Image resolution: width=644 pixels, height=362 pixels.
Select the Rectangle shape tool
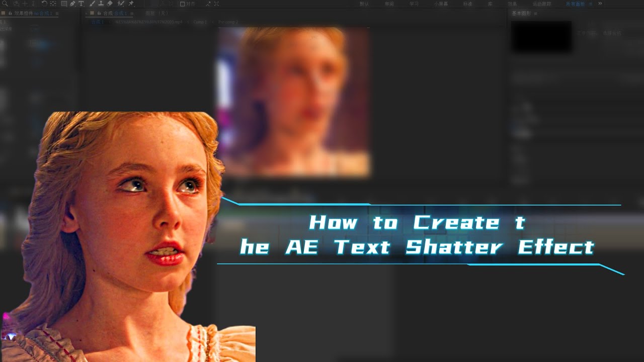coord(64,4)
